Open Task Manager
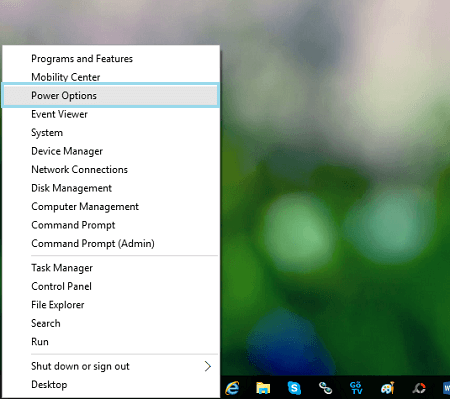 111,268
